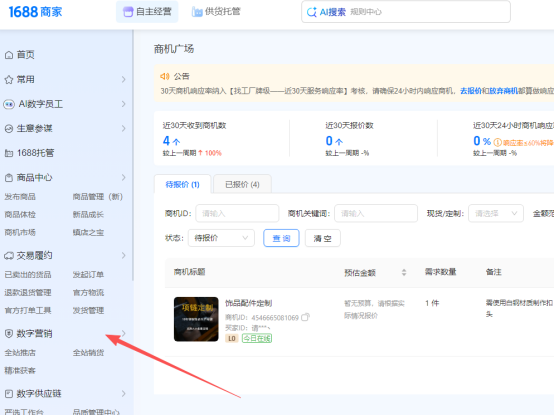Select the 已报价 (4) tab

tap(242, 184)
